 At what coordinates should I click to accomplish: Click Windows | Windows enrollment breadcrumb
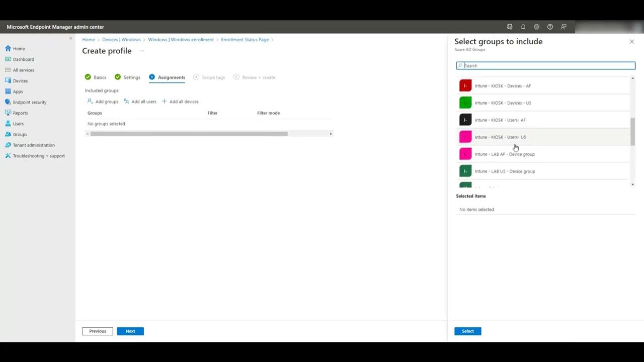(x=181, y=40)
